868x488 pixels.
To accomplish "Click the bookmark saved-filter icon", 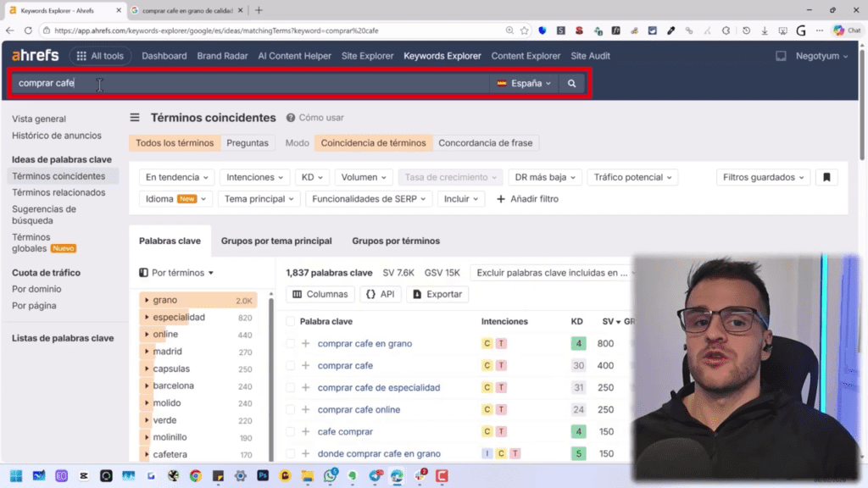I will (826, 177).
